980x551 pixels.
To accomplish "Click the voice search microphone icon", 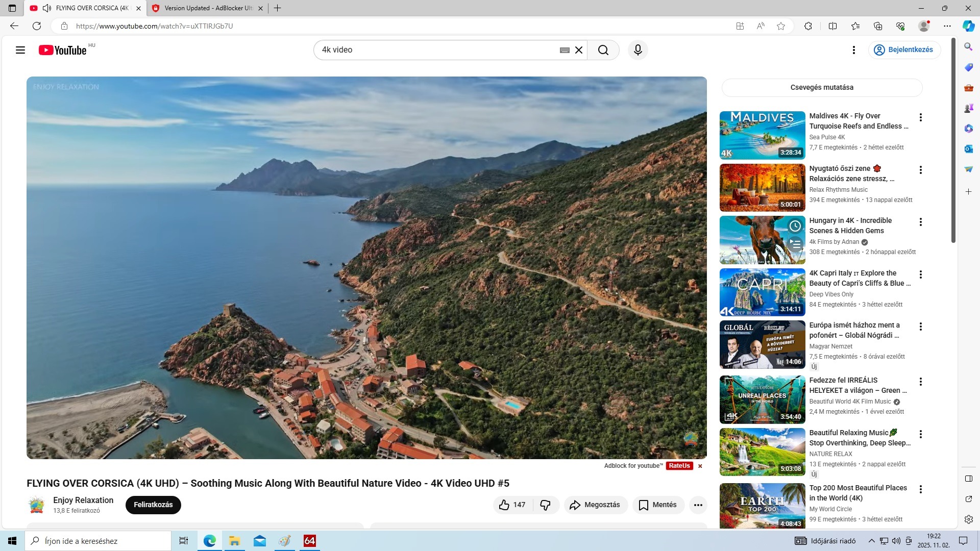I will click(x=638, y=50).
